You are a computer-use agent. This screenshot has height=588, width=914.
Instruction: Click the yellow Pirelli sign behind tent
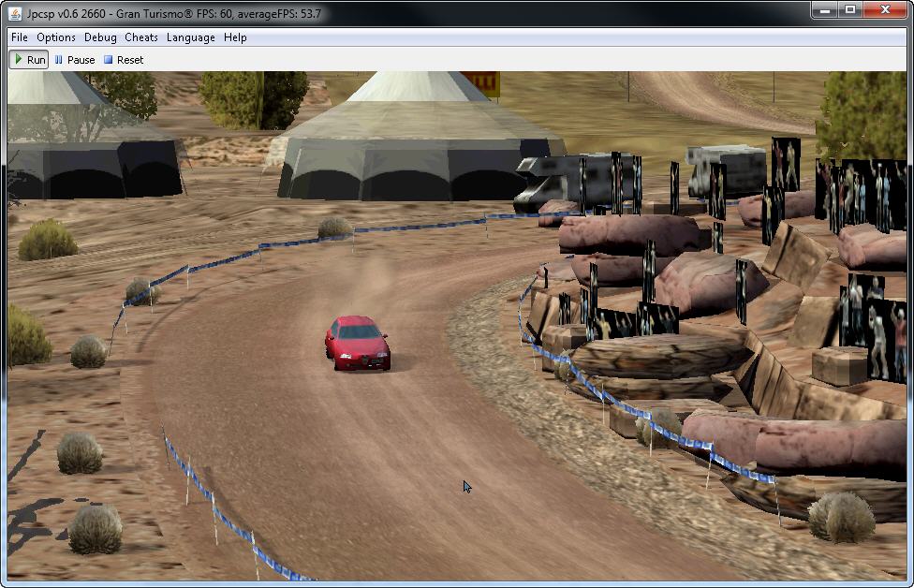pyautogui.click(x=485, y=82)
